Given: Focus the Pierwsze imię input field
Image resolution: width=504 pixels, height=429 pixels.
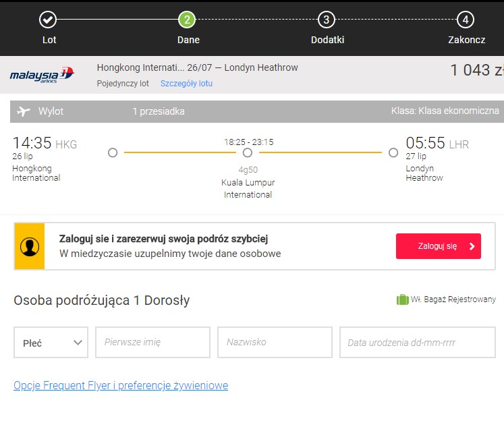Looking at the screenshot, I should [152, 343].
